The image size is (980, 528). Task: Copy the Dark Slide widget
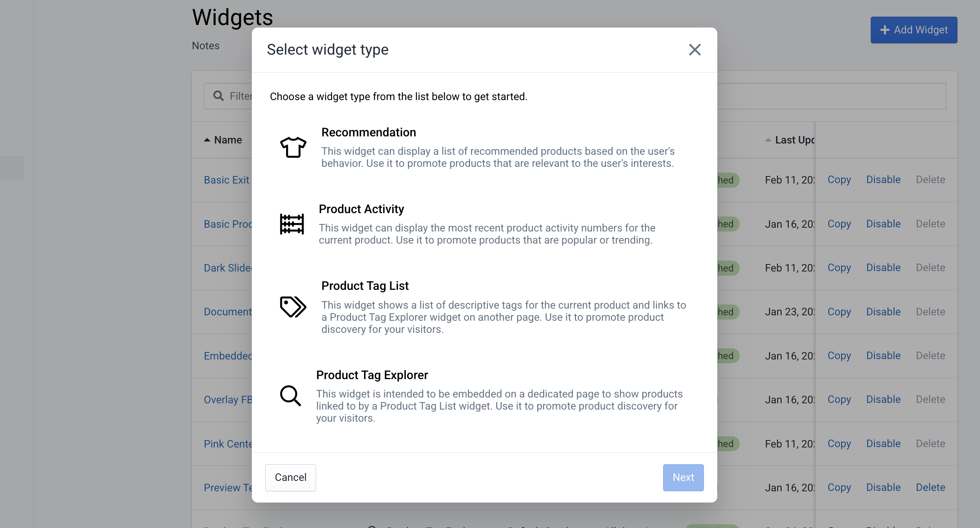pyautogui.click(x=839, y=267)
